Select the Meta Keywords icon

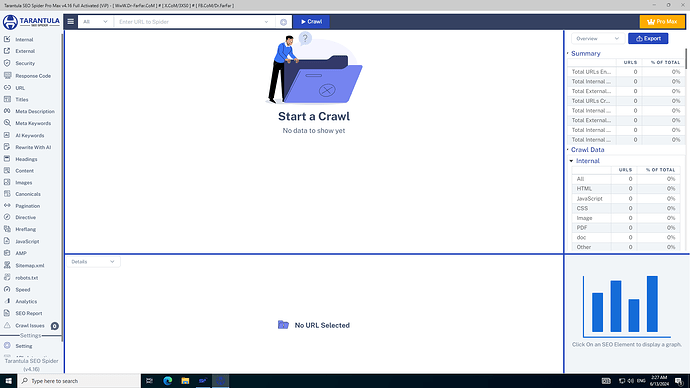(x=7, y=123)
